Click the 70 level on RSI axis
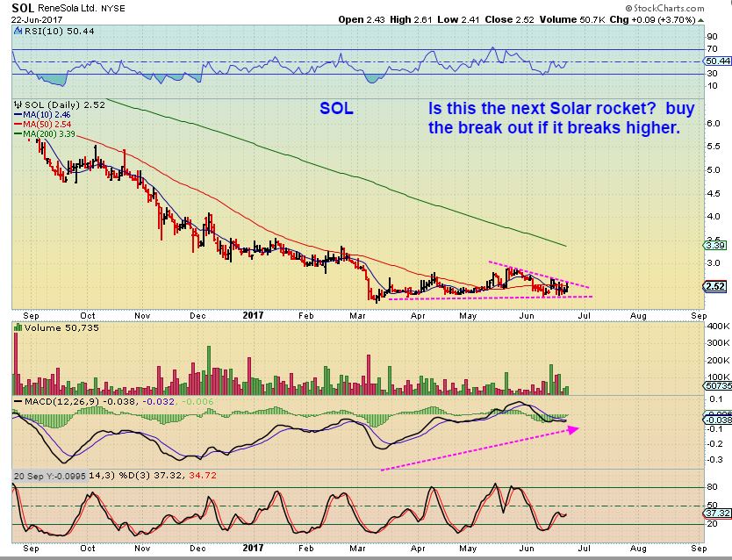Image resolution: width=732 pixels, height=560 pixels. tap(713, 49)
